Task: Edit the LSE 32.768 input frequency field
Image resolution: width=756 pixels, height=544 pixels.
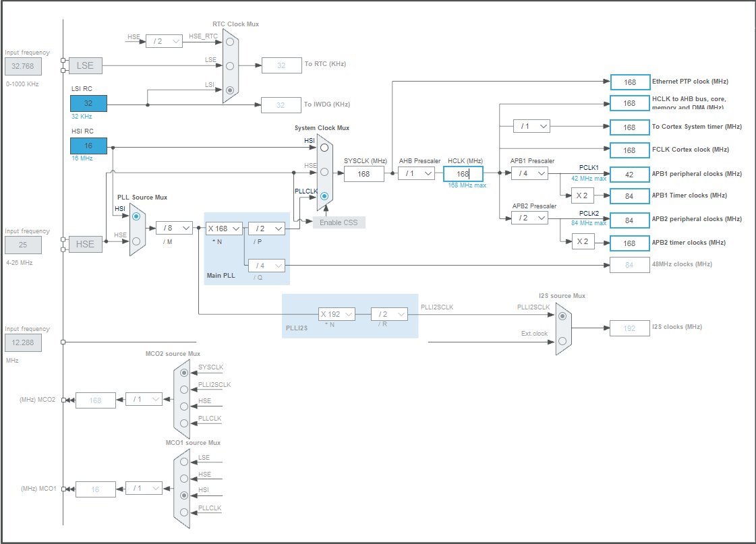Action: (24, 66)
